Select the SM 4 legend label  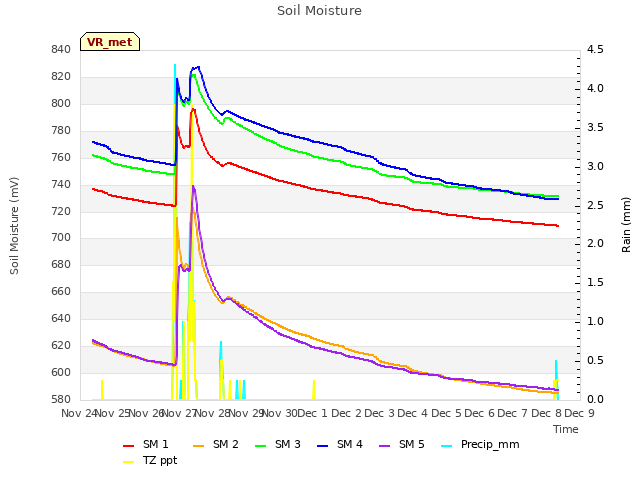point(349,444)
